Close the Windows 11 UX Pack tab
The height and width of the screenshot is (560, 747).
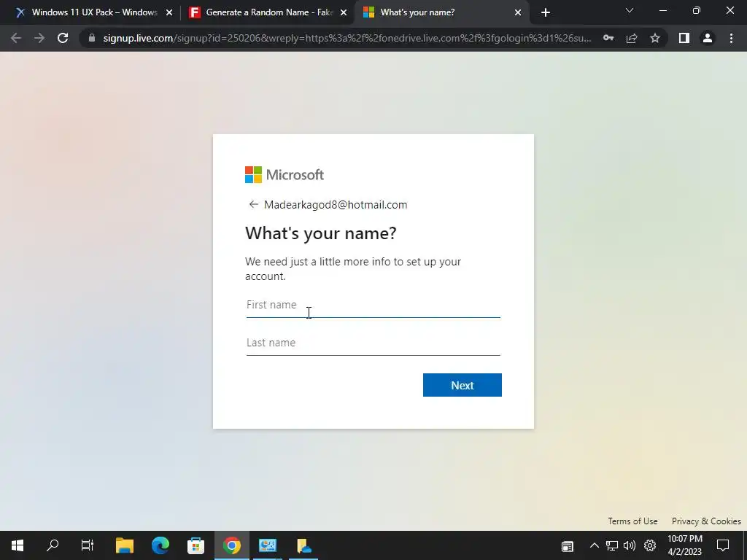point(169,12)
